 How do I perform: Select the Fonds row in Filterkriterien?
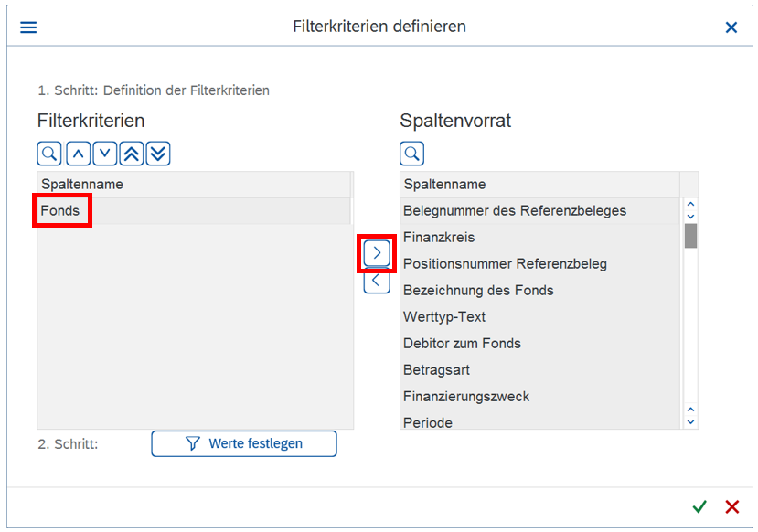(x=61, y=211)
